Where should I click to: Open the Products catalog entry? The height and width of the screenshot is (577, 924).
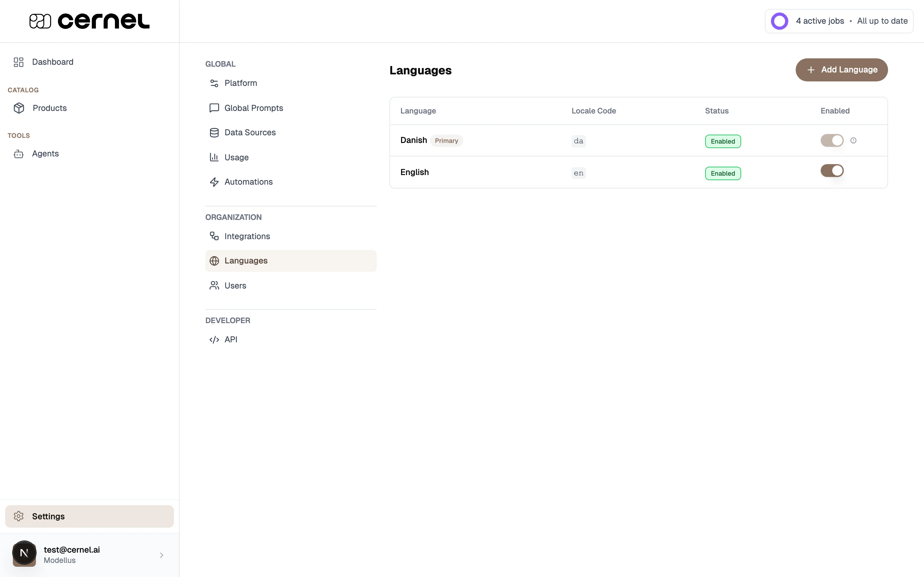(x=50, y=108)
